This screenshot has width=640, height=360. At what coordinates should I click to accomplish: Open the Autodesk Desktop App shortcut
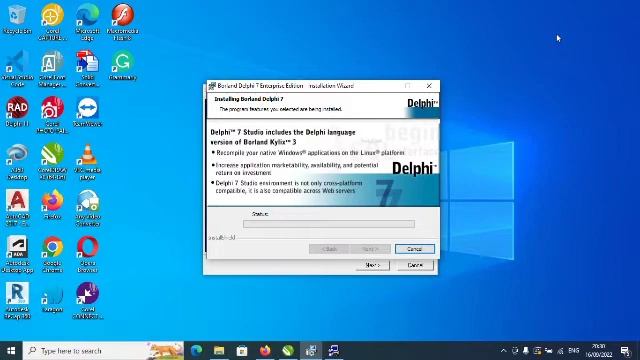pyautogui.click(x=17, y=254)
